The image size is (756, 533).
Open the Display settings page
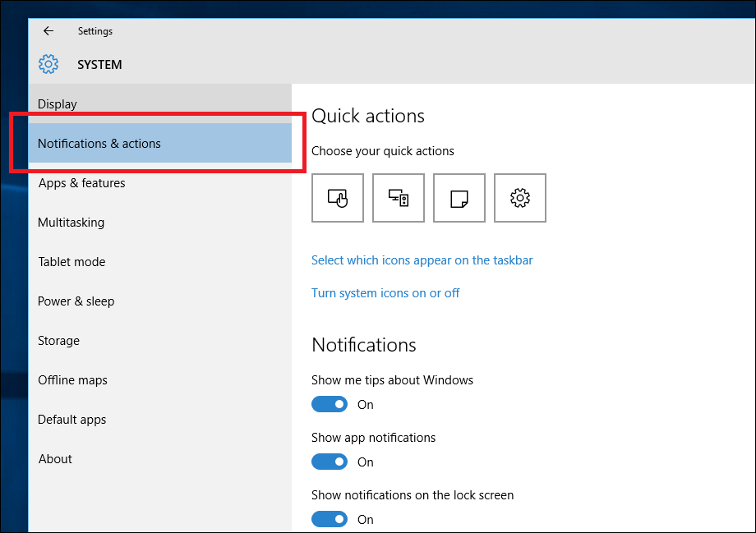click(x=160, y=103)
